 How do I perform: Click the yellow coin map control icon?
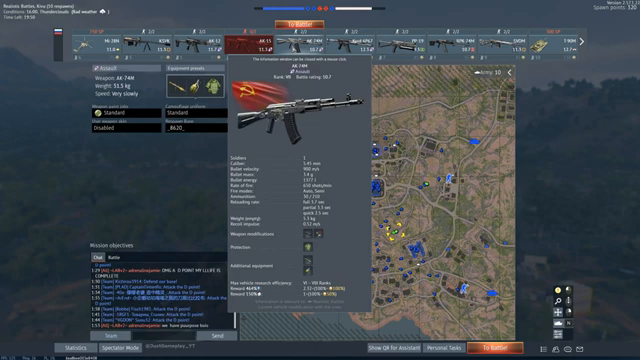(558, 290)
